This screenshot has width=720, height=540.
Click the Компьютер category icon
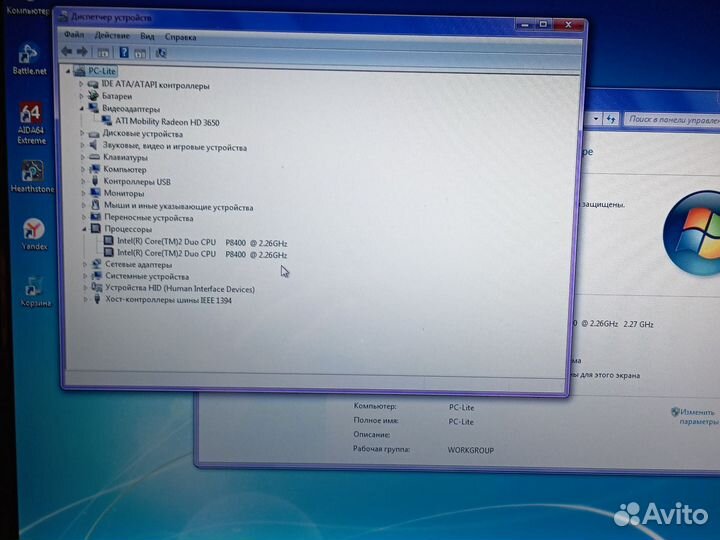coord(95,169)
